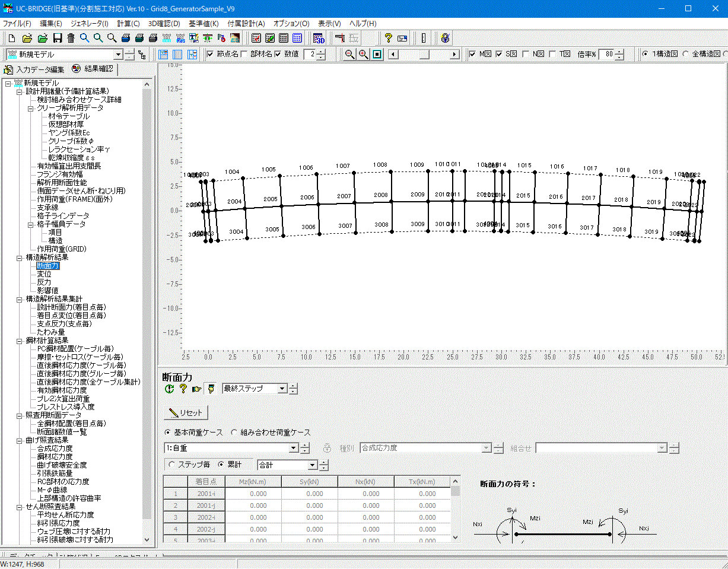Click the Save floppy disk icon
The image size is (728, 569).
58,38
